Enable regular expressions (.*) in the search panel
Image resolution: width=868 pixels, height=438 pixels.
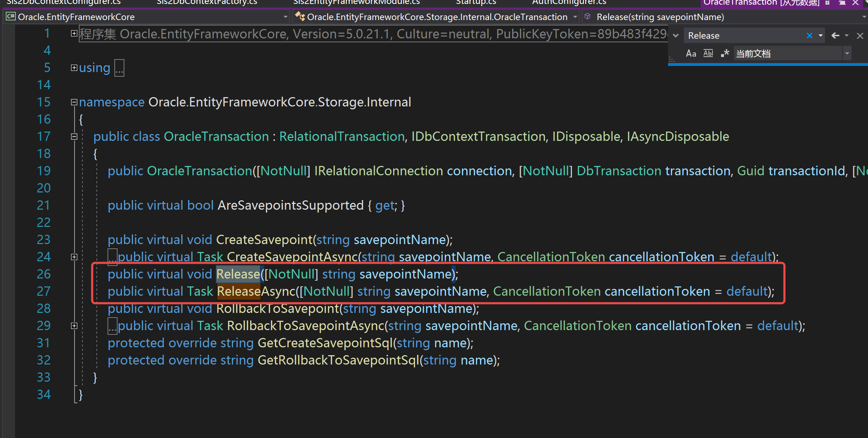[x=725, y=53]
